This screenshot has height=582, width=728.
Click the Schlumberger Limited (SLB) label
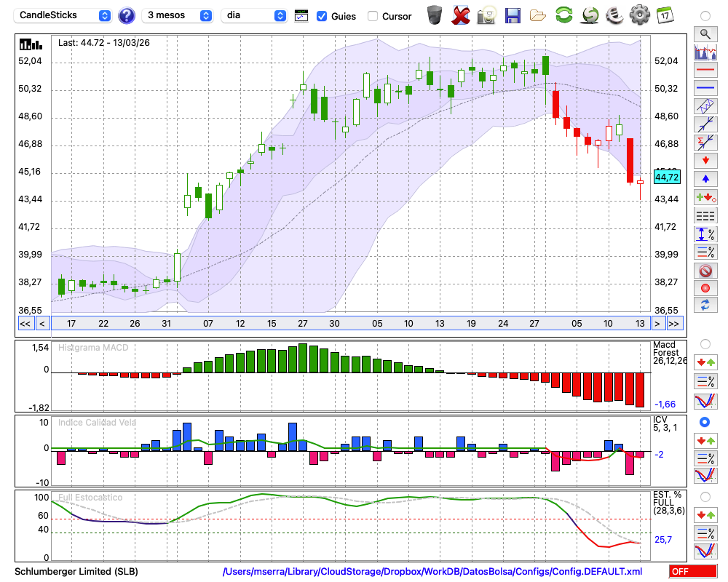[76, 571]
